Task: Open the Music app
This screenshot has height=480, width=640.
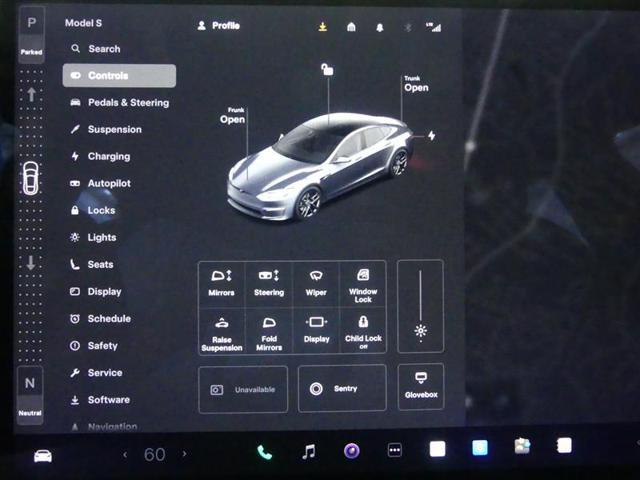Action: pos(309,452)
